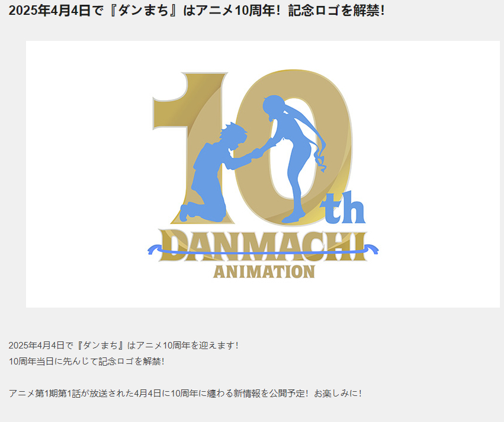This screenshot has width=504, height=422.
Task: Click the golden DANMACHI wordmark
Action: click(263, 246)
